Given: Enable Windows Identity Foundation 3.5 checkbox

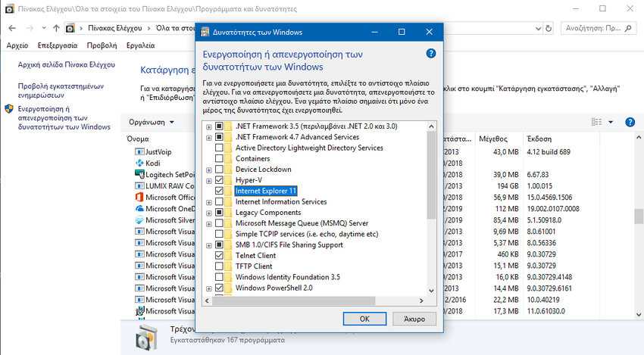Looking at the screenshot, I should (x=219, y=277).
